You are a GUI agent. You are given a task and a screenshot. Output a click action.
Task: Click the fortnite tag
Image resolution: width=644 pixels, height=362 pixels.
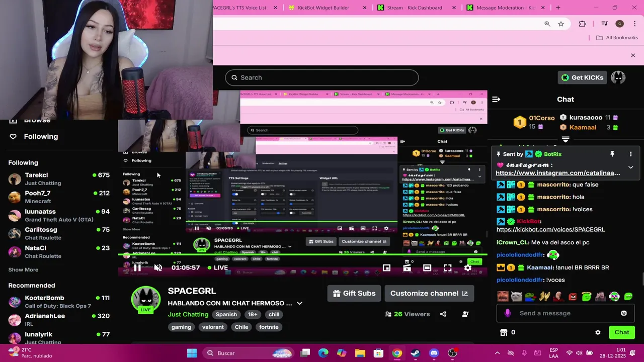(269, 327)
